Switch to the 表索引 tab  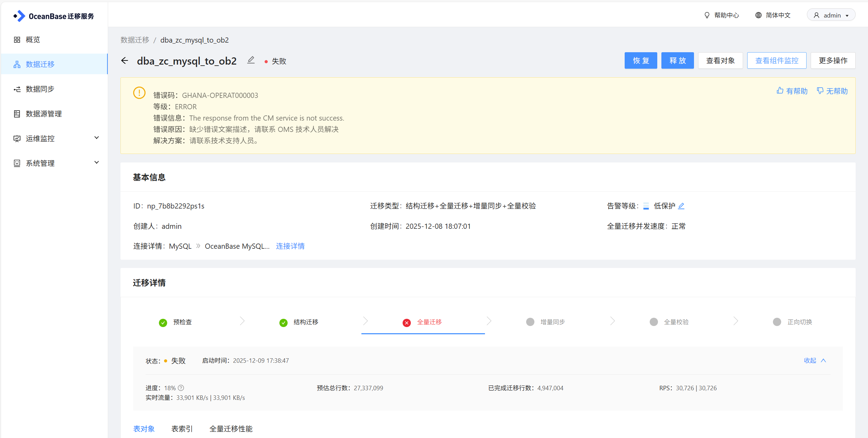coord(182,429)
